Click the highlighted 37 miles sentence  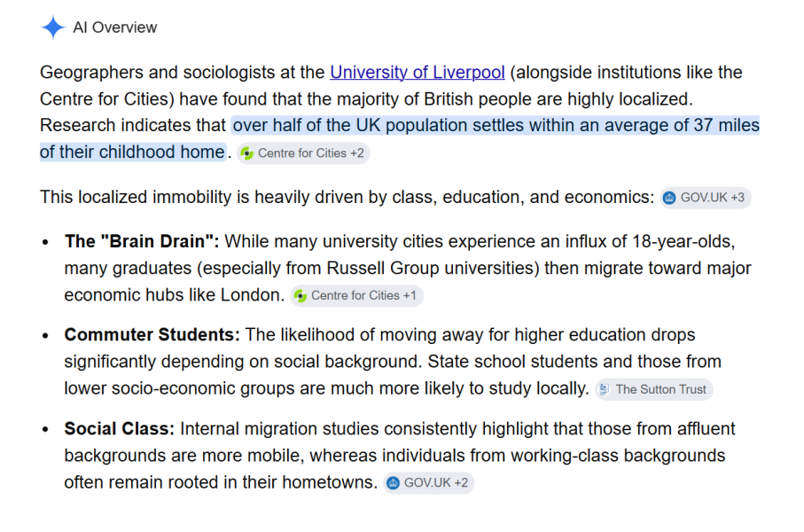(400, 138)
